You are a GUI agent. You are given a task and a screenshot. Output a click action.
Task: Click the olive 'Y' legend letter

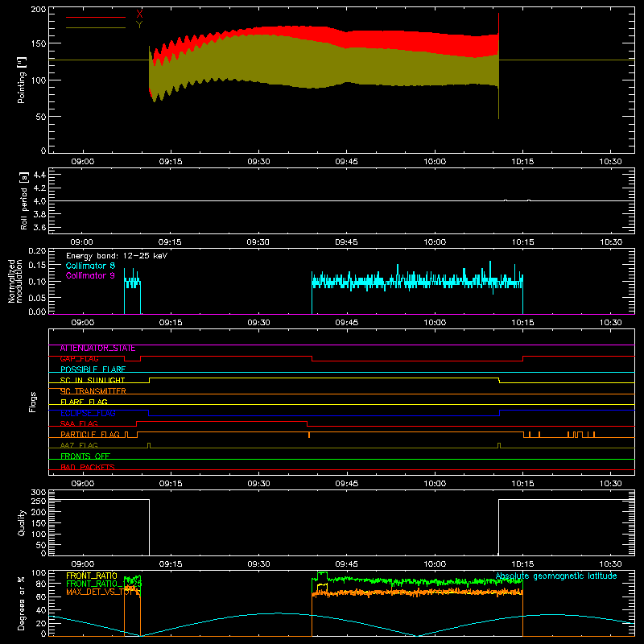(x=139, y=25)
